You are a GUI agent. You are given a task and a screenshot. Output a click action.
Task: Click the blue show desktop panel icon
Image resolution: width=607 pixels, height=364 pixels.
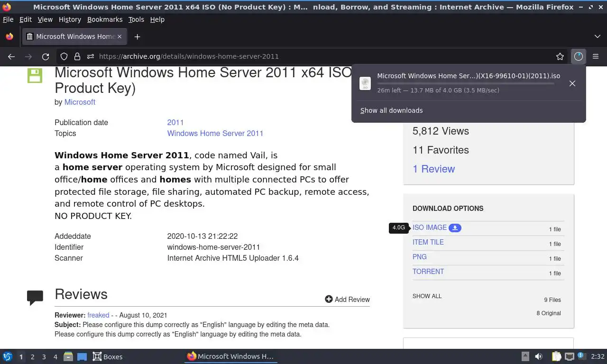tap(82, 356)
